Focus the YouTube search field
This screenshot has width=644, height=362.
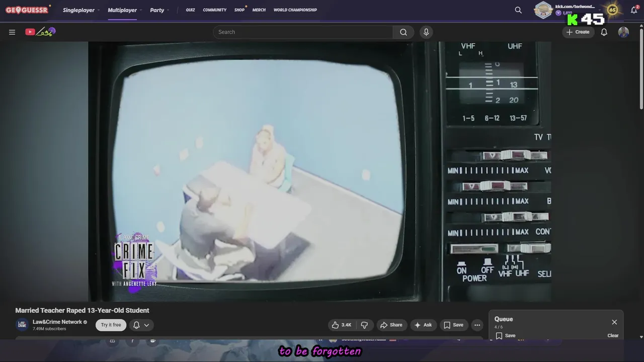pos(303,32)
